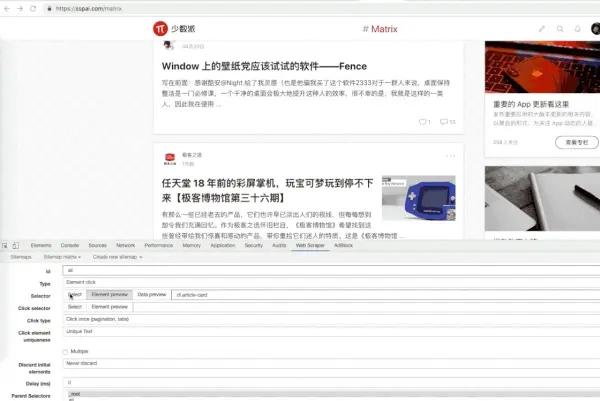The image size is (600, 401).
Task: Click the Delay (ms) input field
Action: point(331,382)
